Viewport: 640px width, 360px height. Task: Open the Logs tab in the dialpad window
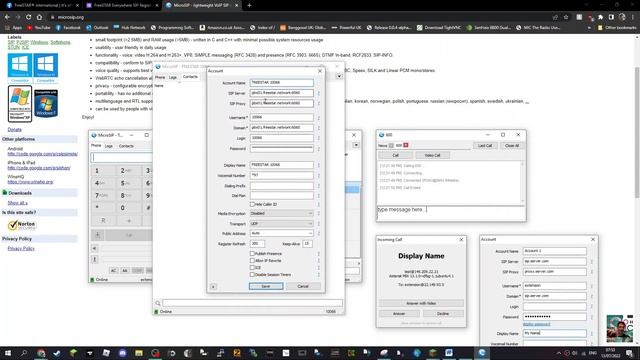coord(109,146)
